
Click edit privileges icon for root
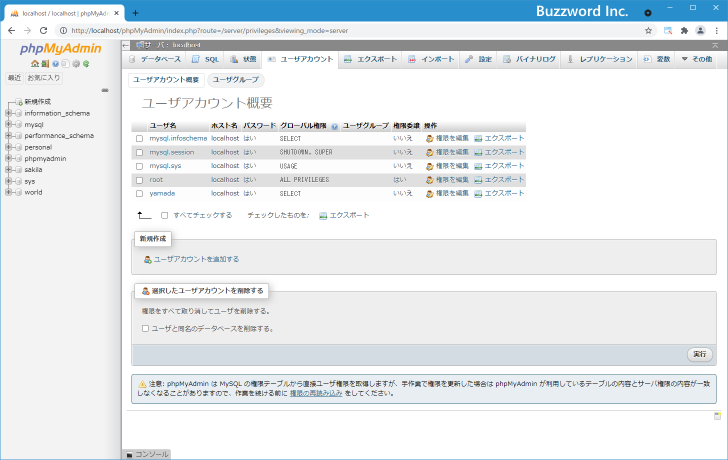430,180
